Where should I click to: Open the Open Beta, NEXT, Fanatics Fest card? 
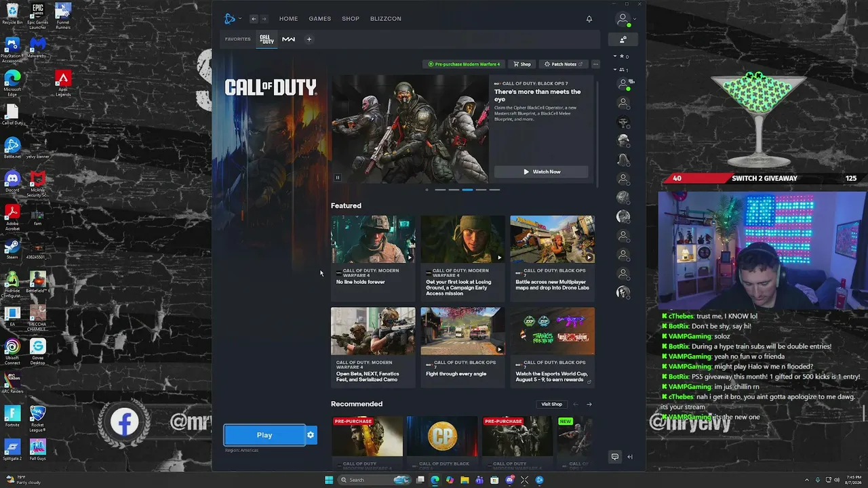tap(373, 347)
